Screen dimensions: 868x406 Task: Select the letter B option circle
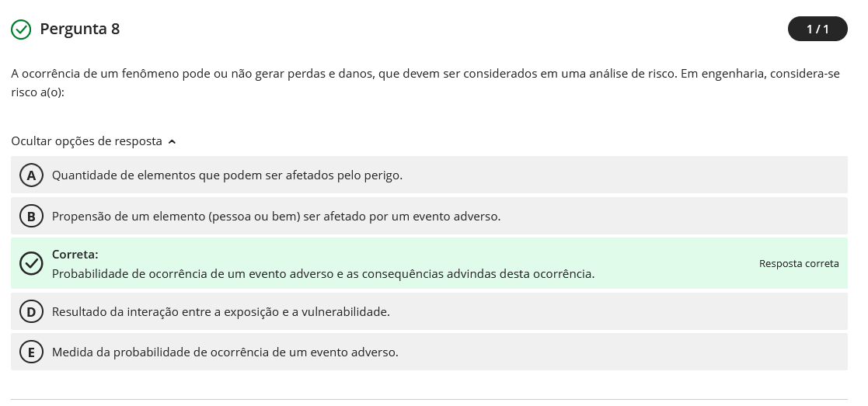click(x=31, y=217)
